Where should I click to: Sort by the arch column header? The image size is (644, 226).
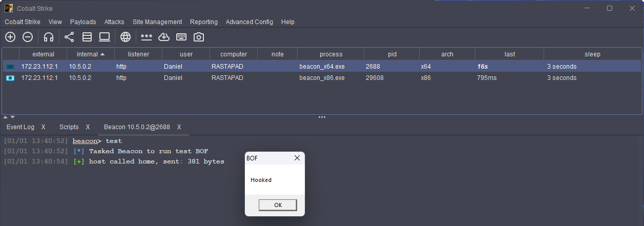point(447,54)
